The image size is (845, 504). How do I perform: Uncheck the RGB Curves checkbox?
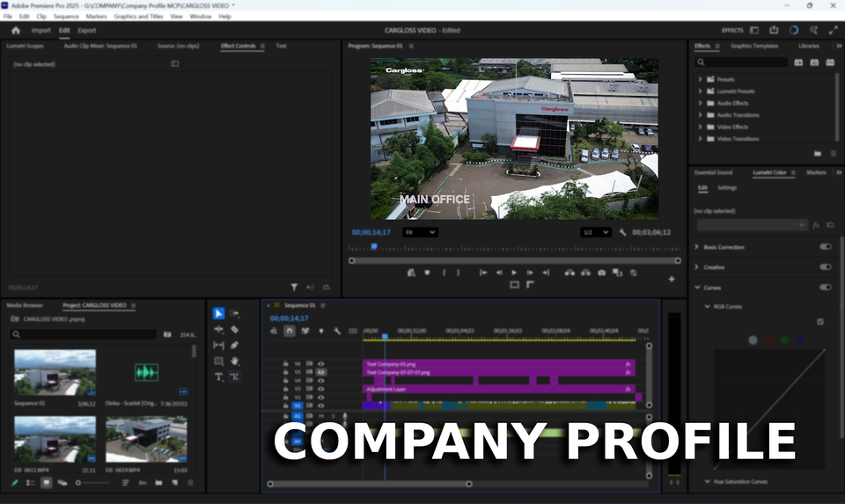[820, 322]
